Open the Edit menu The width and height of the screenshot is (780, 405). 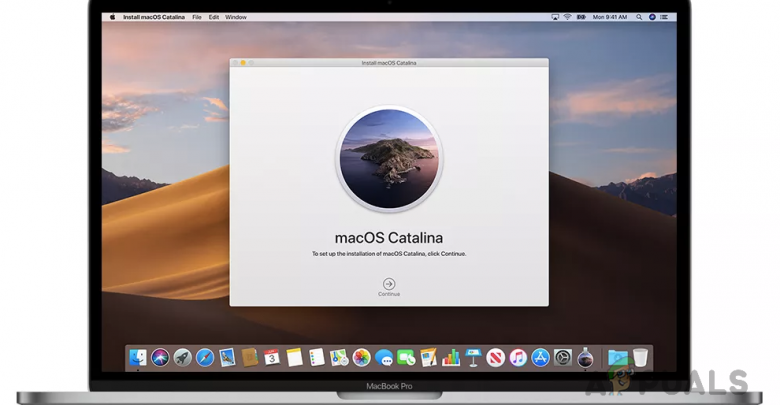coord(214,17)
